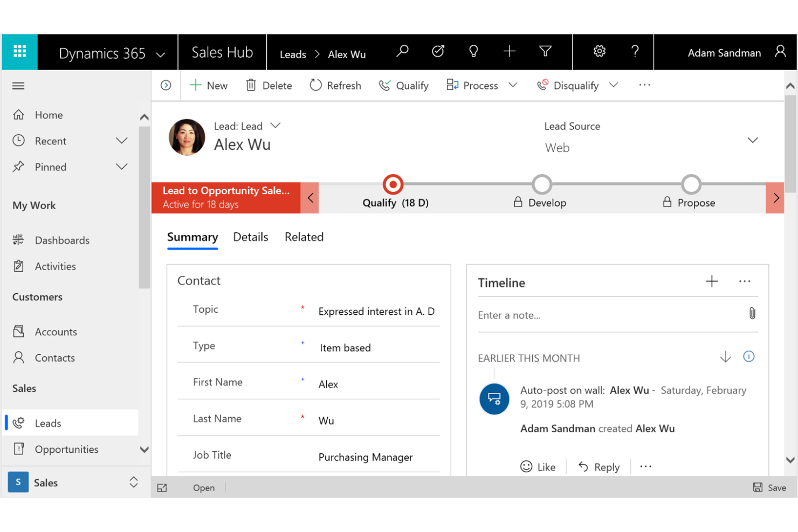Click New in the command bar

tap(209, 85)
